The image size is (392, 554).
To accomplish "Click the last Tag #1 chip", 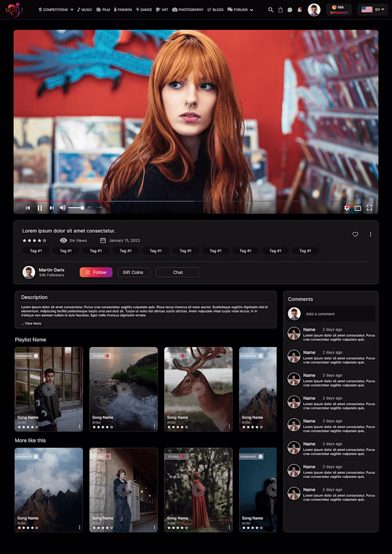I will tap(305, 250).
